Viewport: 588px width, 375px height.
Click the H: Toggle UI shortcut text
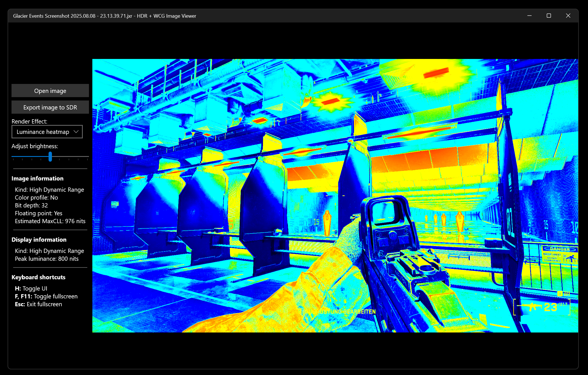coord(31,288)
